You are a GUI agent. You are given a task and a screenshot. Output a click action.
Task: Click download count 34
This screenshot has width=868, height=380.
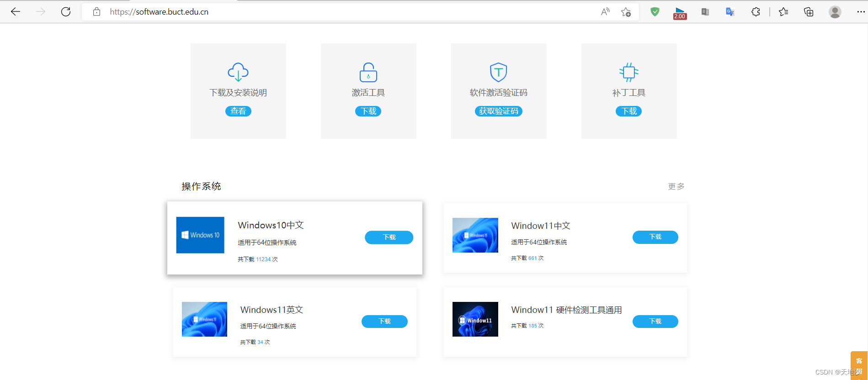pyautogui.click(x=260, y=342)
